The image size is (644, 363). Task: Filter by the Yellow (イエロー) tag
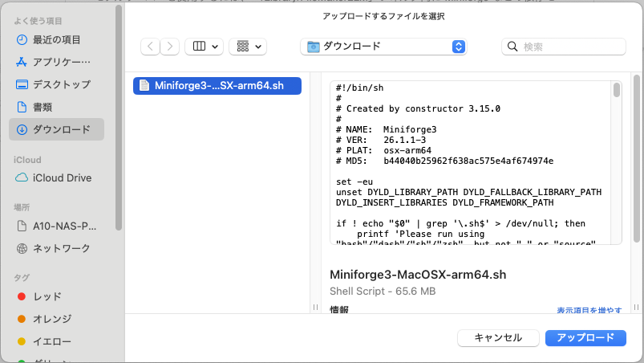(x=56, y=341)
